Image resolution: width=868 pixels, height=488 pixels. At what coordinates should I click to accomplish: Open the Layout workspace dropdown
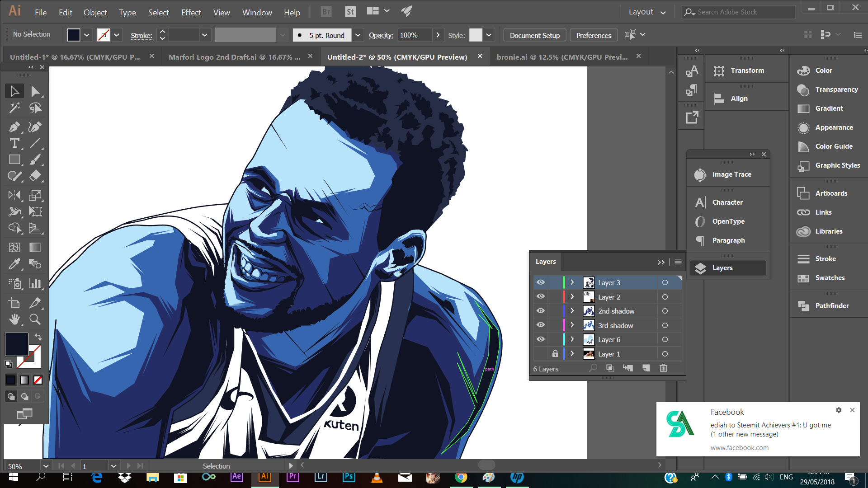point(647,12)
